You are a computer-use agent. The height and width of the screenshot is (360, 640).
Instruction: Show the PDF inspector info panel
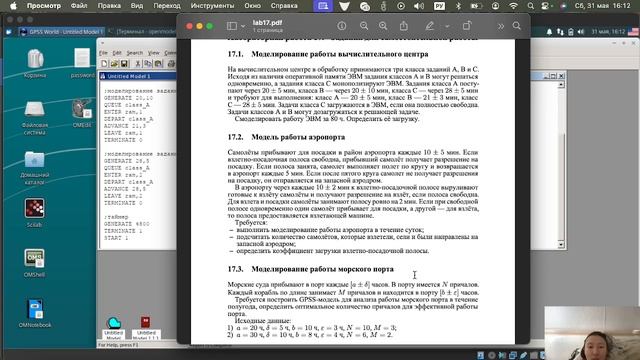coord(342,26)
